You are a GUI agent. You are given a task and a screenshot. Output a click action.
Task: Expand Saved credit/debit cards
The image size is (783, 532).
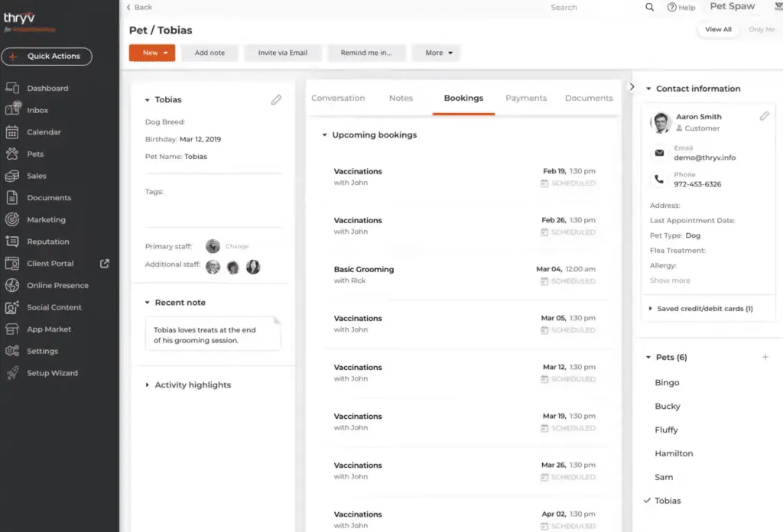650,308
